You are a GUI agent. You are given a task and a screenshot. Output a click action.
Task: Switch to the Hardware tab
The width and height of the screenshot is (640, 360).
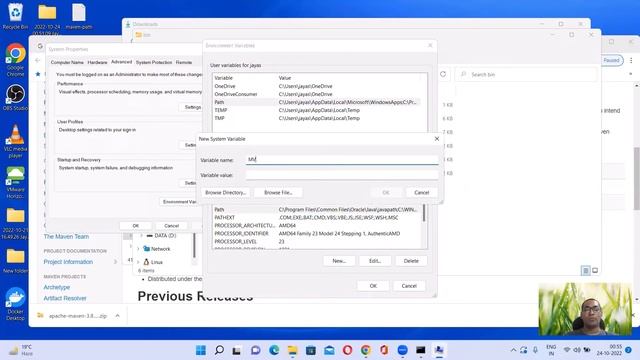pyautogui.click(x=97, y=62)
